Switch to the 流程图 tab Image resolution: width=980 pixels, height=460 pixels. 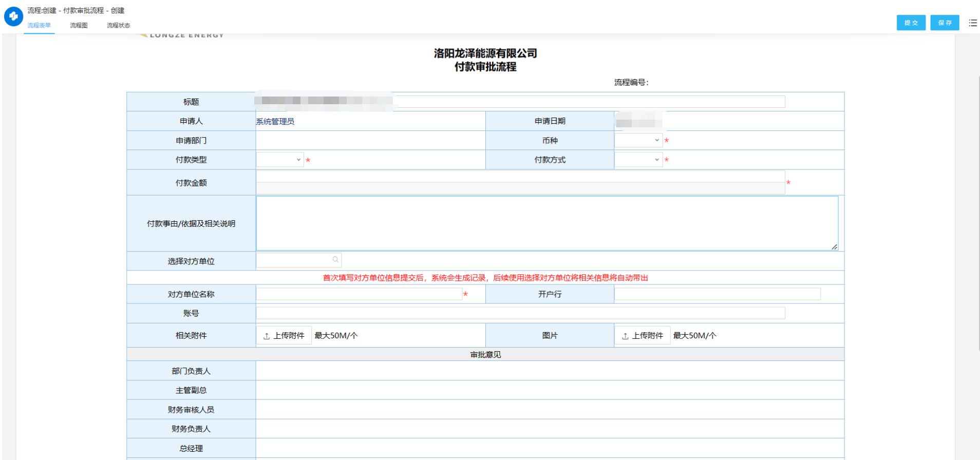79,25
